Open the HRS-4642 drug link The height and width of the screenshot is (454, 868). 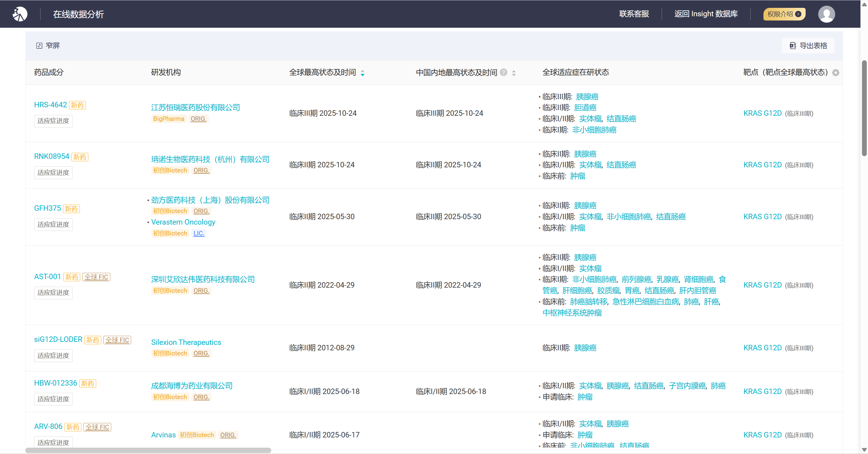(51, 105)
